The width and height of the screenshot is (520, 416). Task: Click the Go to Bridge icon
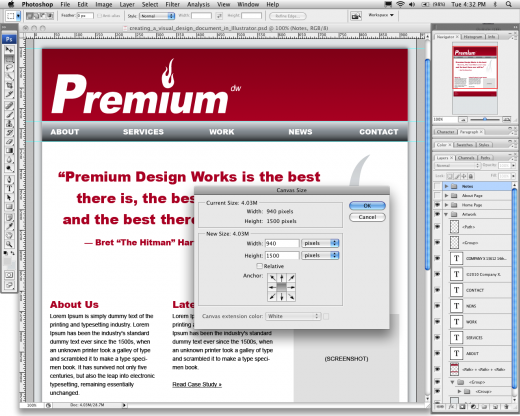pos(356,16)
